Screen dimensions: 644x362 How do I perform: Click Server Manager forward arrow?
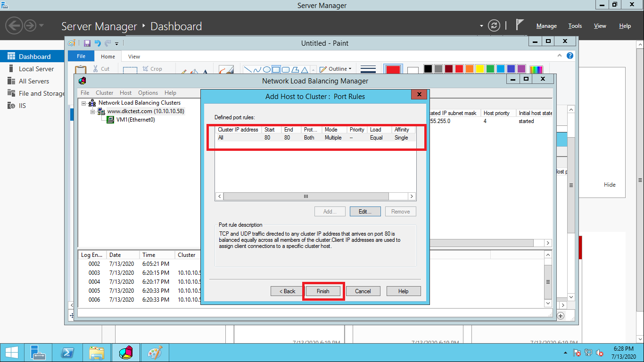[x=30, y=25]
